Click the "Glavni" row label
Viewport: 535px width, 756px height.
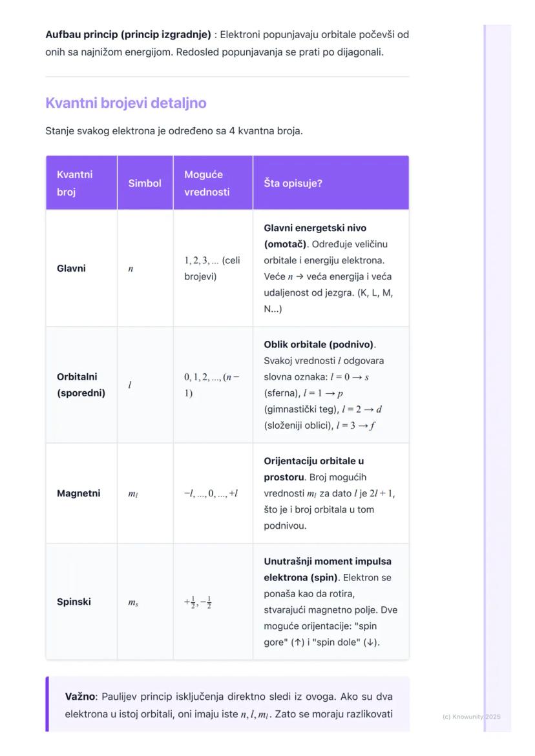[x=71, y=269]
